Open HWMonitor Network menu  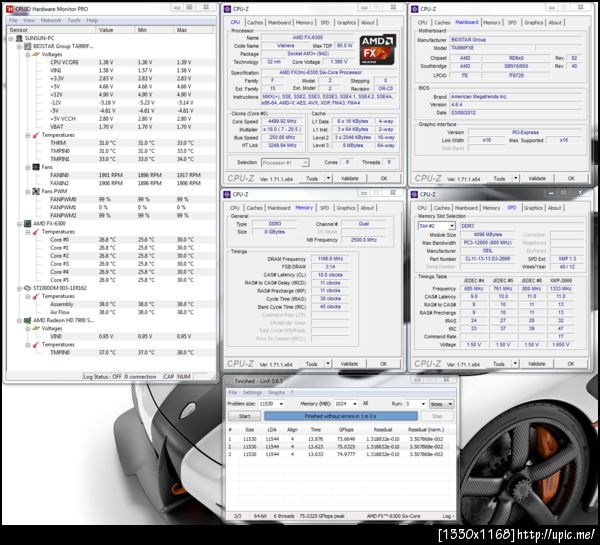point(51,20)
